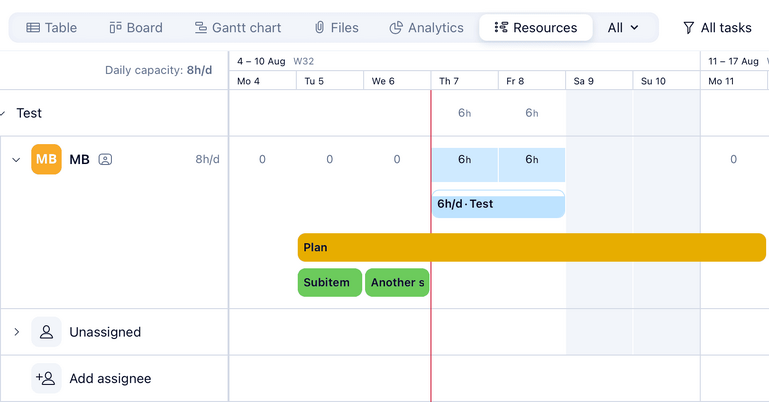Click the 6h/d Test workload bar
Screen dimensions: 769x402
point(498,204)
